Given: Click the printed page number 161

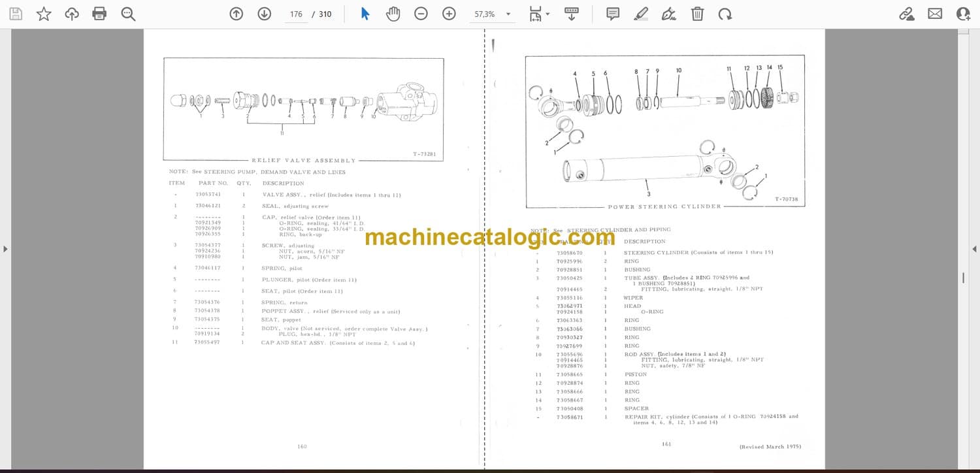Looking at the screenshot, I should [x=666, y=444].
